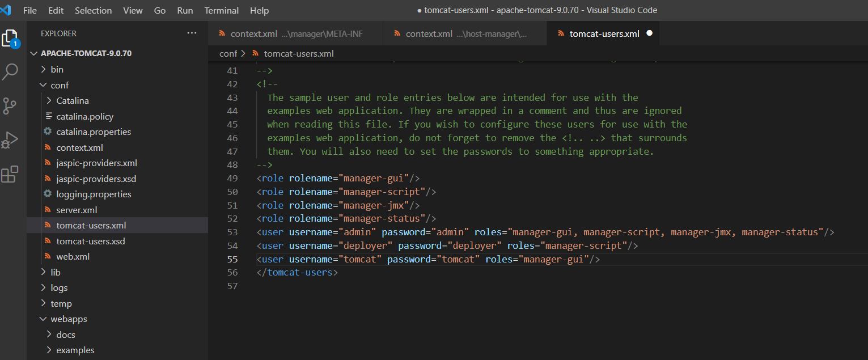Click tomcat-users.xml breadcrumb segment

click(299, 54)
